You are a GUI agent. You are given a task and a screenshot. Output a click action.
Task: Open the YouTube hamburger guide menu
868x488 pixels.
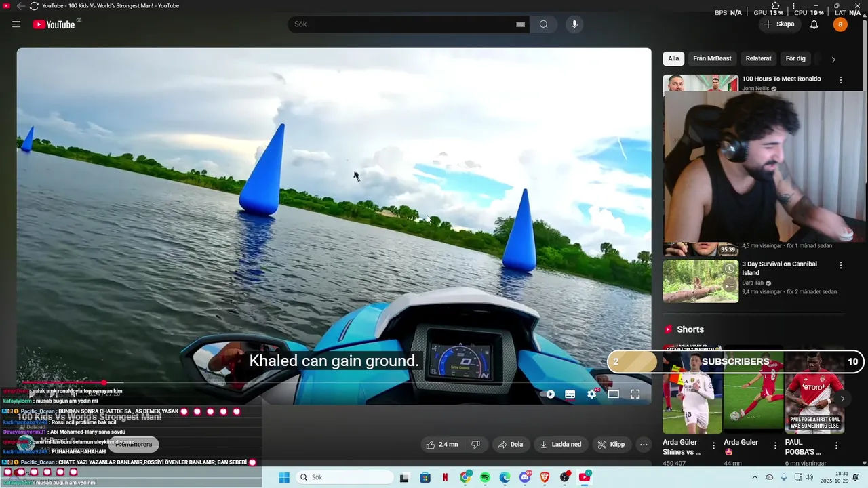coord(16,24)
